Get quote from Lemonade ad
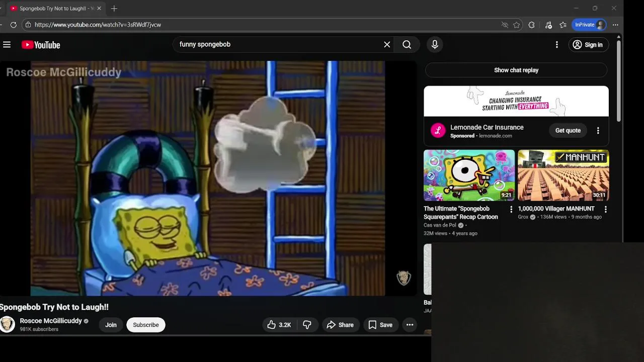 click(x=568, y=131)
